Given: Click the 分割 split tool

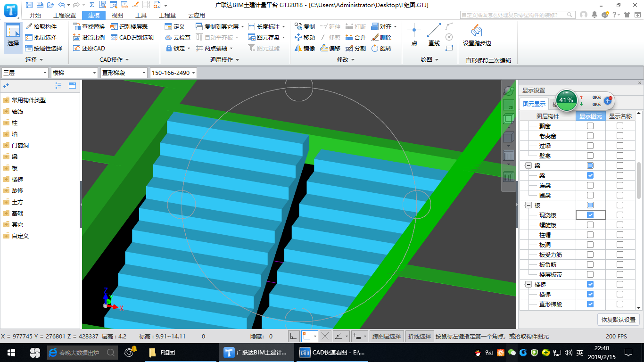Looking at the screenshot, I should 355,48.
